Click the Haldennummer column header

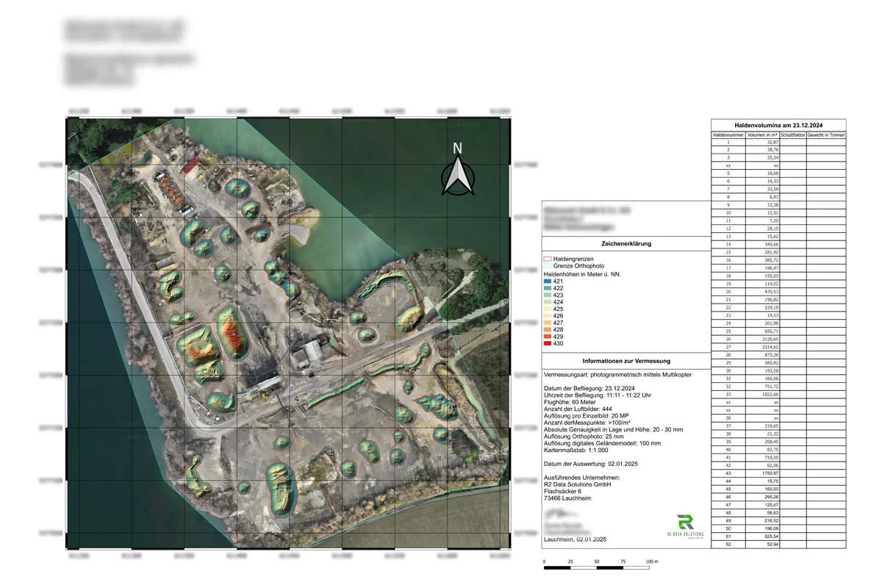tap(728, 135)
